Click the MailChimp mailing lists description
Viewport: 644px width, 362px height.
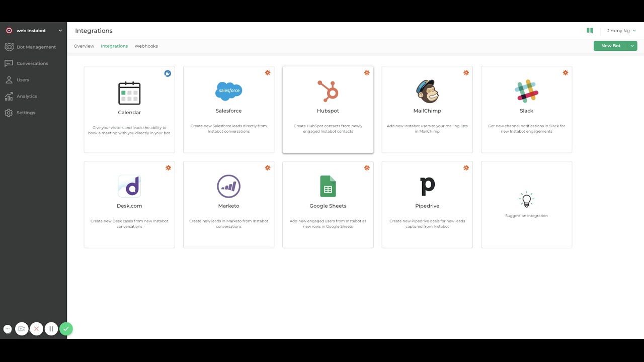tap(427, 129)
